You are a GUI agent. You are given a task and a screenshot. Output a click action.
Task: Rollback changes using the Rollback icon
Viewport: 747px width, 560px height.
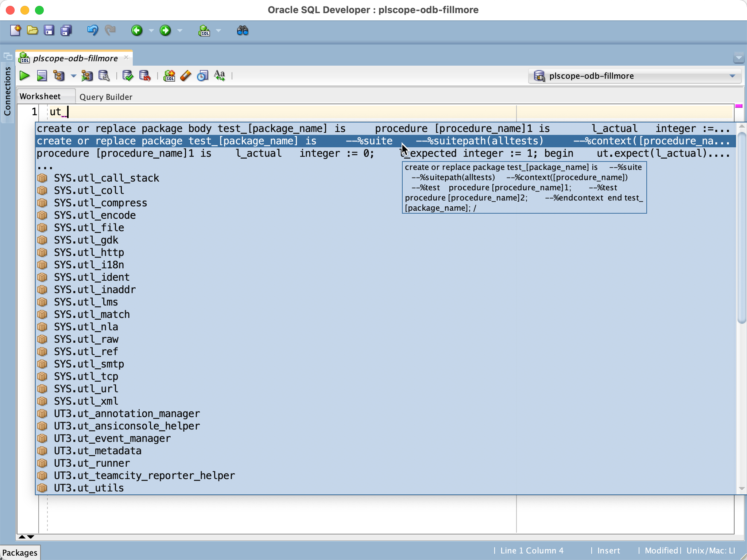tap(145, 75)
